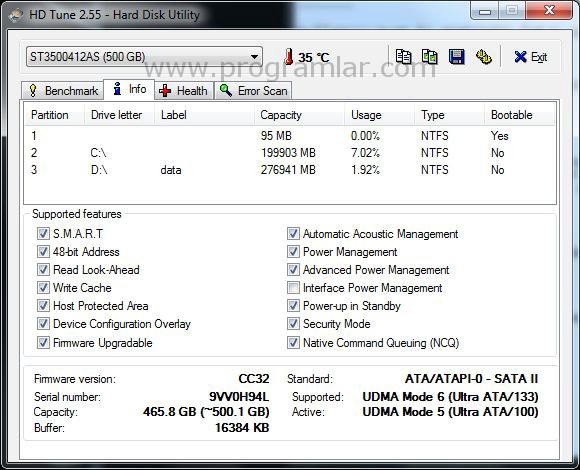Toggle the Power Management checkbox
The height and width of the screenshot is (470, 580).
(x=293, y=252)
